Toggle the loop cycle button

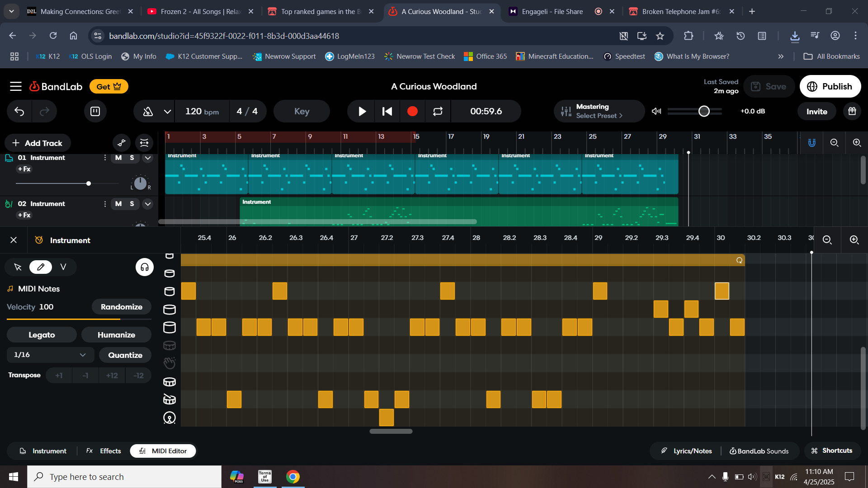click(x=437, y=112)
